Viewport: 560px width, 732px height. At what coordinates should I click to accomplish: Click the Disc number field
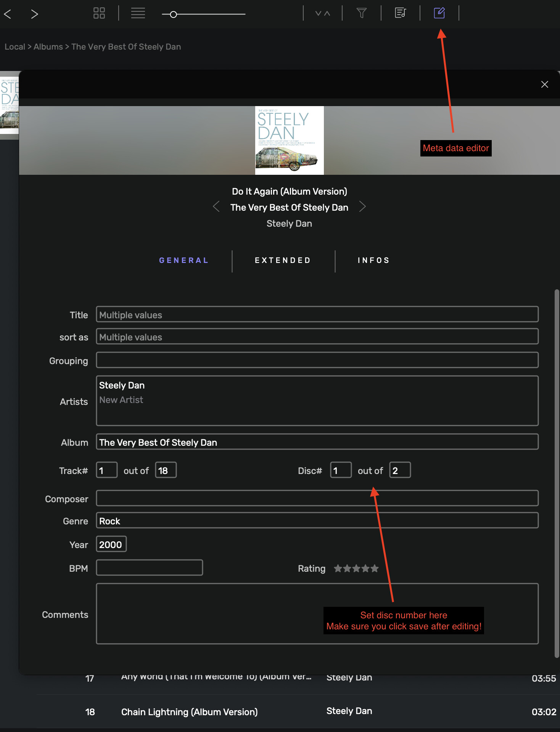[341, 470]
